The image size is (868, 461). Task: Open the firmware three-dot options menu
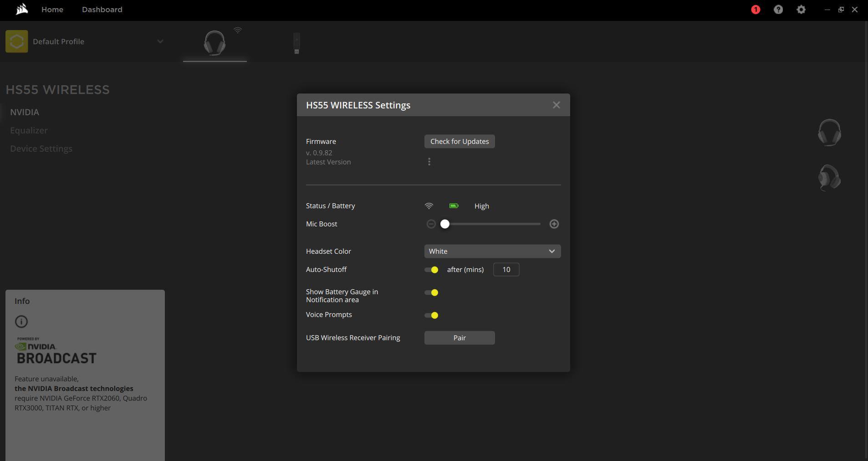429,162
